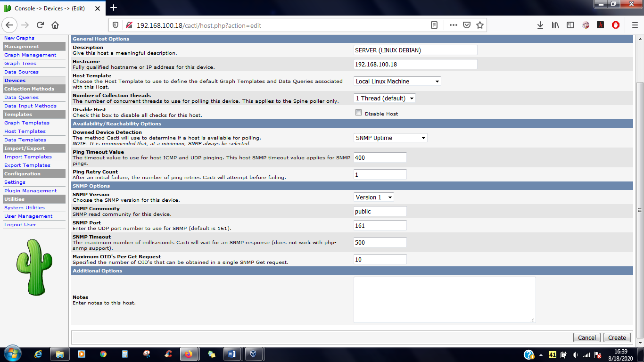This screenshot has height=362, width=644.
Task: Open the Firefox library icon
Action: pyautogui.click(x=555, y=25)
